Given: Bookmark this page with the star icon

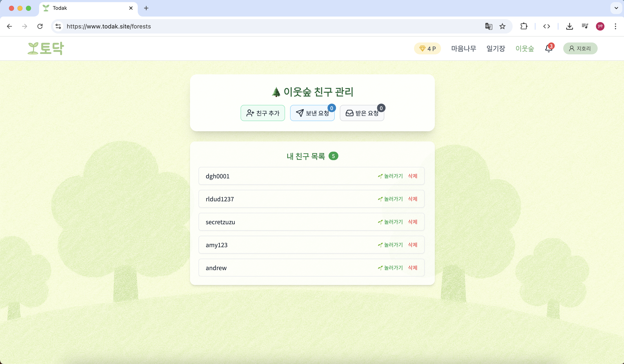Looking at the screenshot, I should pos(502,26).
